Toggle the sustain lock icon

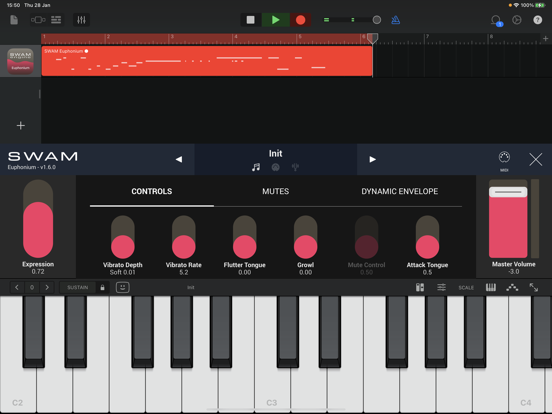click(x=102, y=288)
